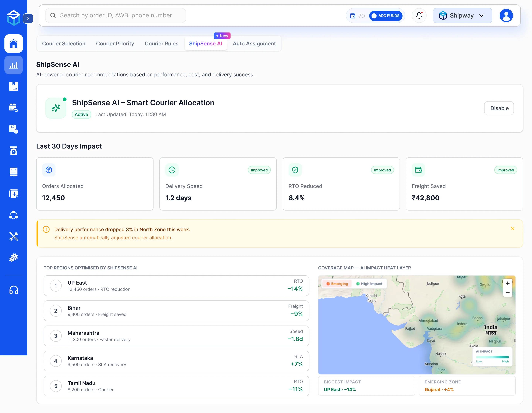Switch to Courier Rules tab
This screenshot has height=413, width=532.
[161, 44]
